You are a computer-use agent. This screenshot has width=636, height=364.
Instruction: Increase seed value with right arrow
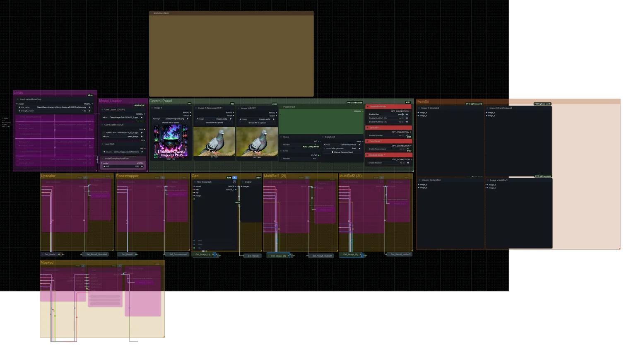click(359, 145)
